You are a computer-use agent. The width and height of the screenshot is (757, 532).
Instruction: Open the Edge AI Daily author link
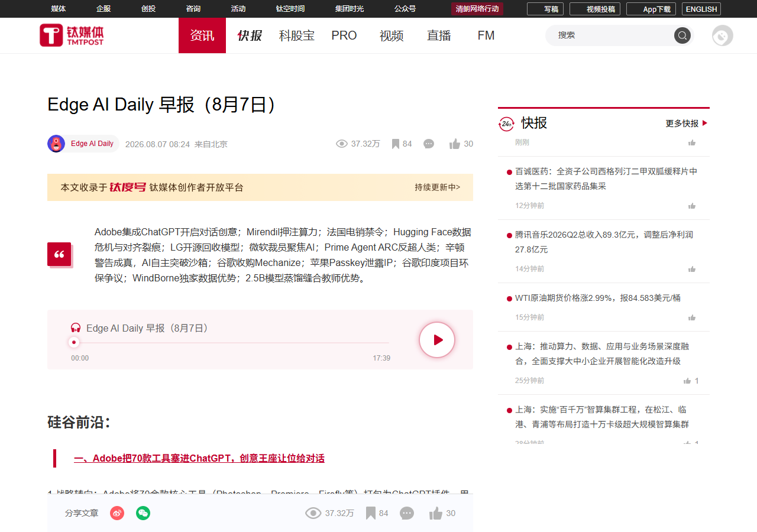[x=92, y=144]
